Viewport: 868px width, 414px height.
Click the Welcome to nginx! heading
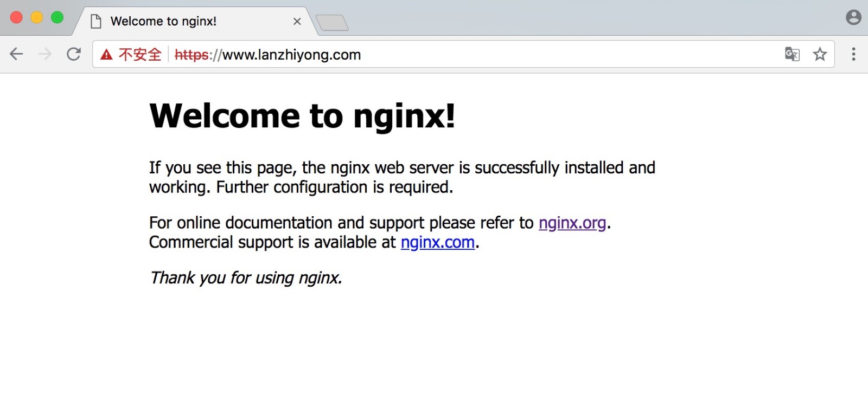coord(302,115)
